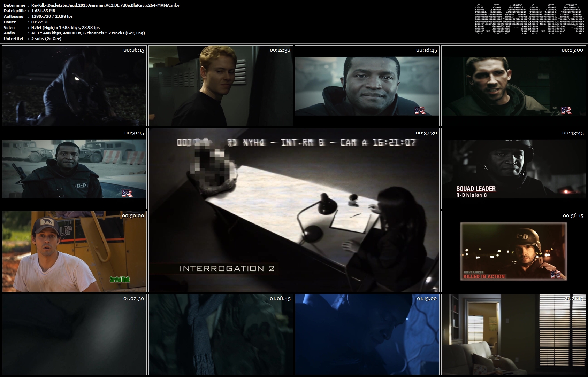The width and height of the screenshot is (588, 377).
Task: Click the R-Division 8 subtitle text
Action: [472, 195]
